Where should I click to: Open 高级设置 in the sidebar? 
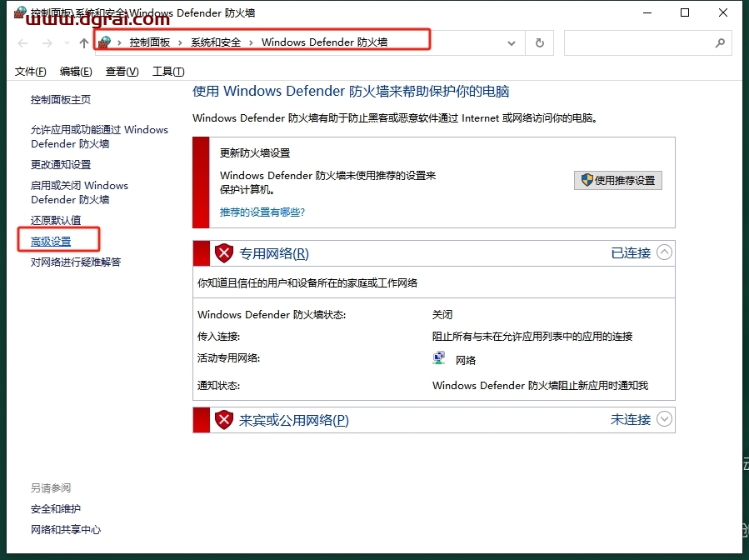pos(51,242)
